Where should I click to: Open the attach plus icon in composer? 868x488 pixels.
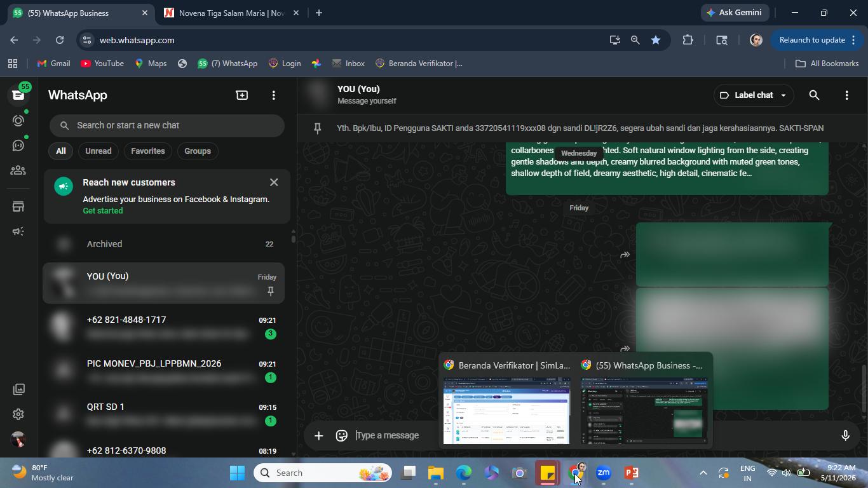[318, 435]
